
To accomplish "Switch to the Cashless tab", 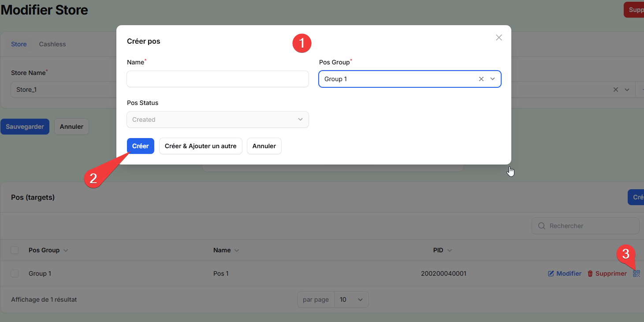I will click(52, 44).
